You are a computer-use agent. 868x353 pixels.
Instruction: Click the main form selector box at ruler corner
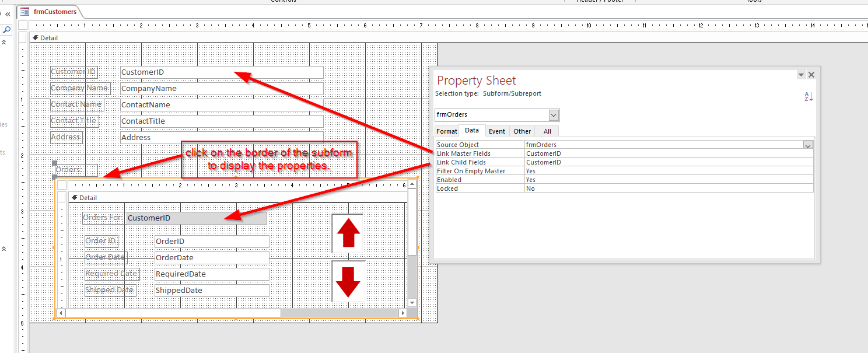point(23,25)
